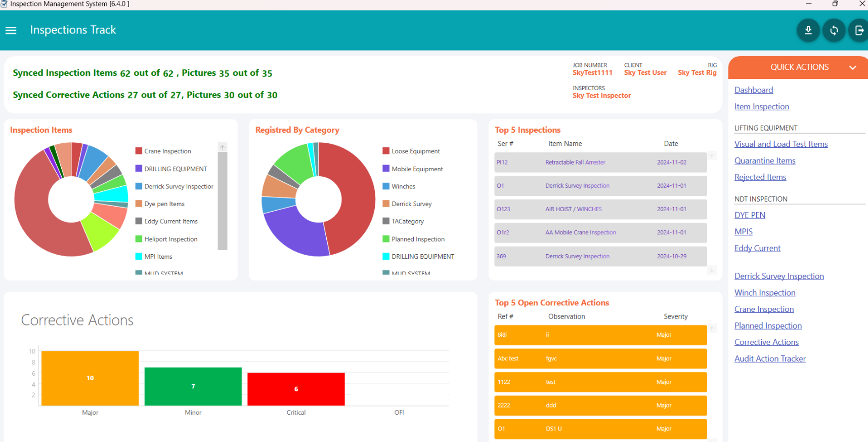Open Derrick Survey Inspection quick action link

tap(779, 276)
